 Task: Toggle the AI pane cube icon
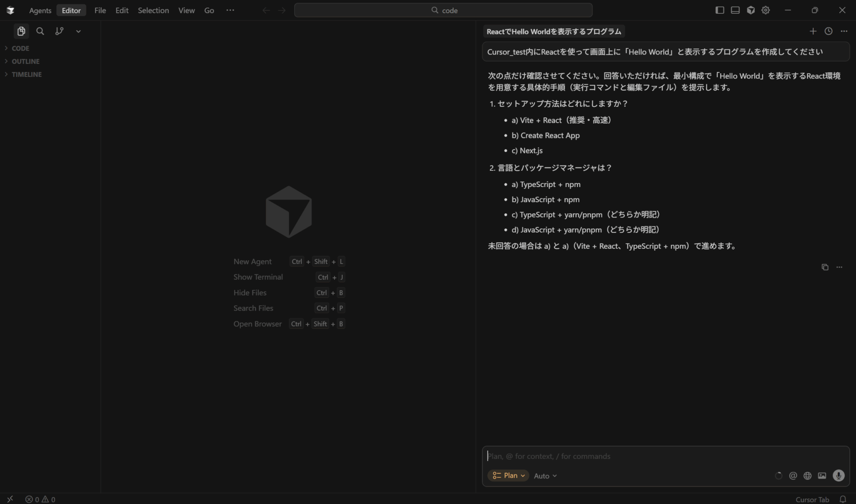[751, 10]
